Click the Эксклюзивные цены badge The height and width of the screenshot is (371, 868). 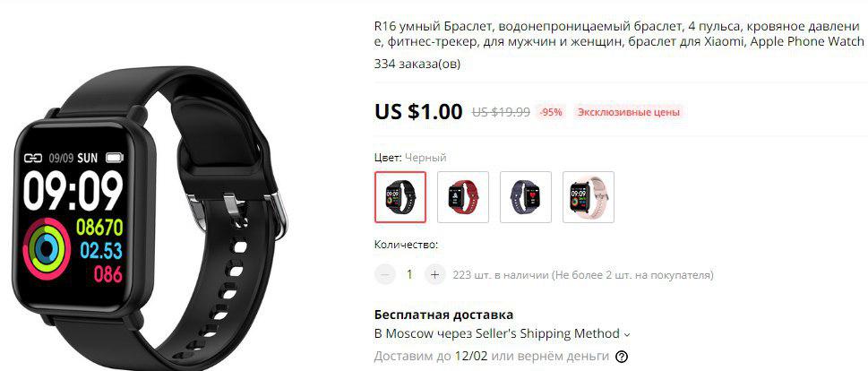coord(628,112)
